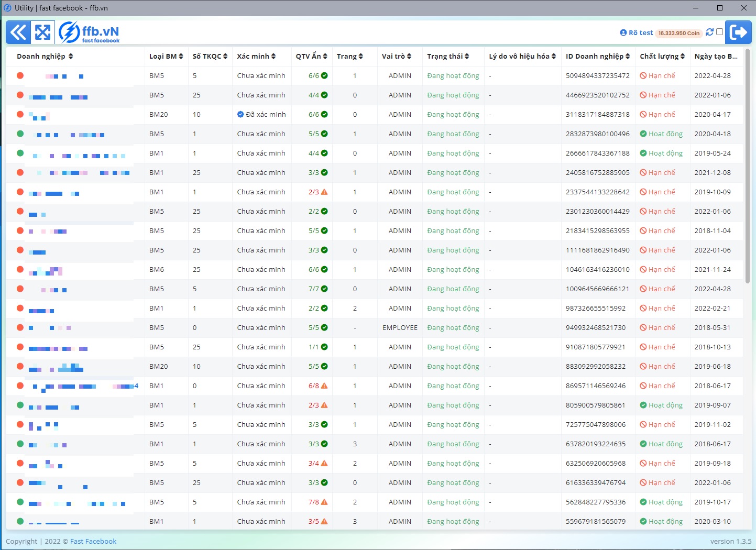This screenshot has height=550, width=756.
Task: Click Hạn chế icon for ID 616336339476794
Action: 643,482
